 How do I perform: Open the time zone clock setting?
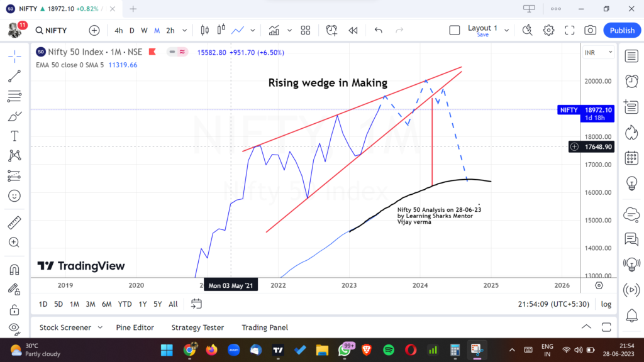click(x=553, y=304)
